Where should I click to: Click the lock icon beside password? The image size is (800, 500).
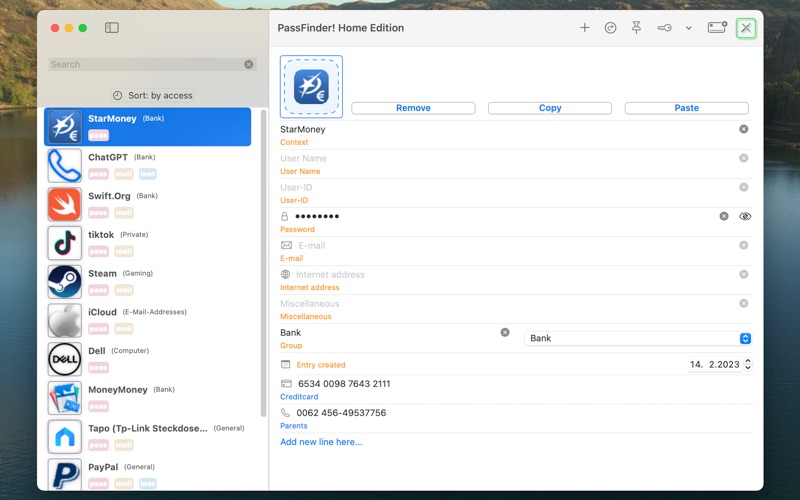pos(285,216)
